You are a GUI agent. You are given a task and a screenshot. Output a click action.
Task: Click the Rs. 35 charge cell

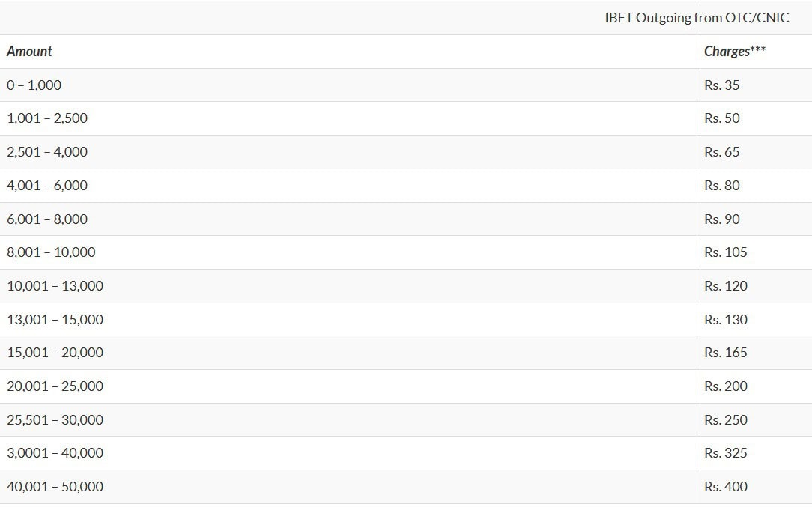coord(754,85)
